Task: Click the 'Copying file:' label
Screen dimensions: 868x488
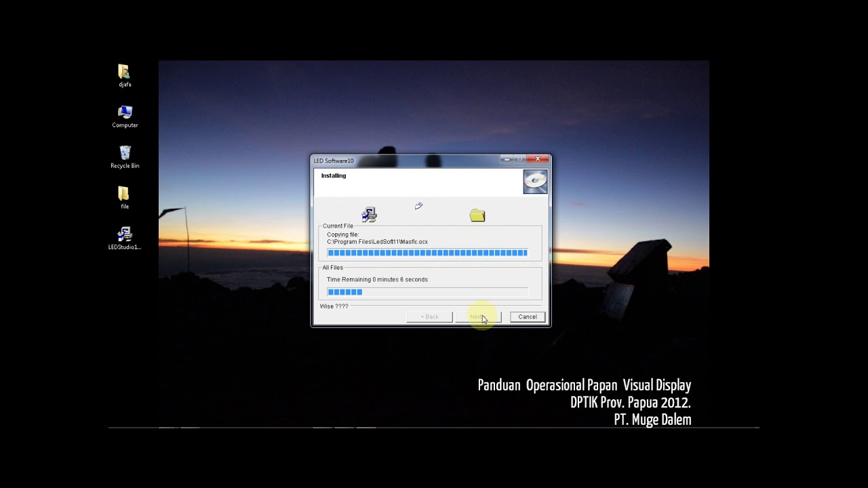Action: coord(343,235)
